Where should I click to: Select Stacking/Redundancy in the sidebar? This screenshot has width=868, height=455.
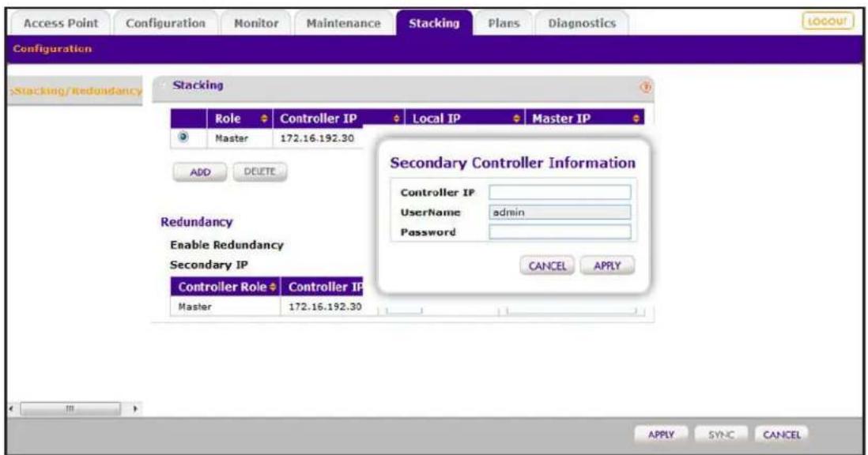(77, 91)
